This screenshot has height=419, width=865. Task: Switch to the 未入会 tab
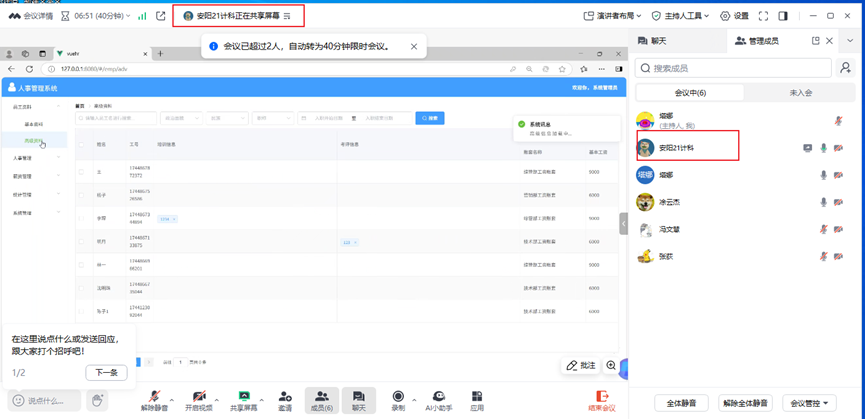801,93
